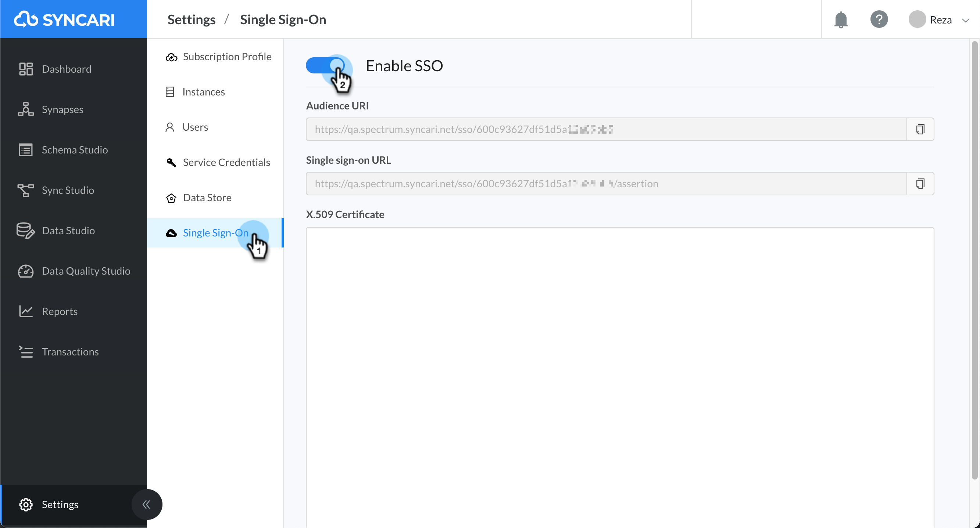Open notifications via the bell icon

(x=841, y=19)
